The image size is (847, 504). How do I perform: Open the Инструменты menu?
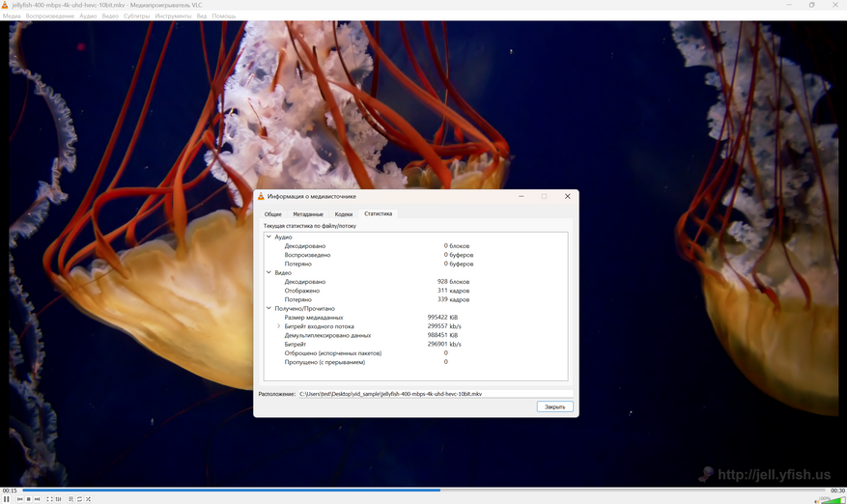[x=174, y=16]
